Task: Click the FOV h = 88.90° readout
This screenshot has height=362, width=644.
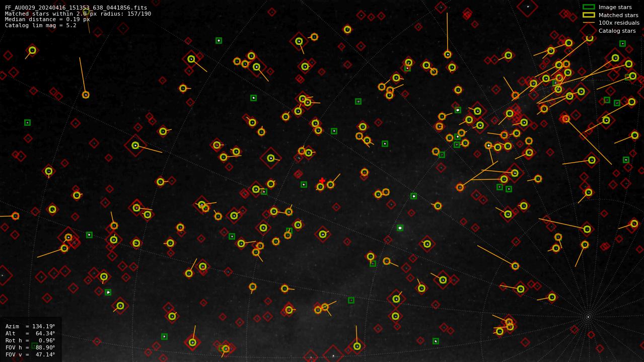Action: pos(30,347)
